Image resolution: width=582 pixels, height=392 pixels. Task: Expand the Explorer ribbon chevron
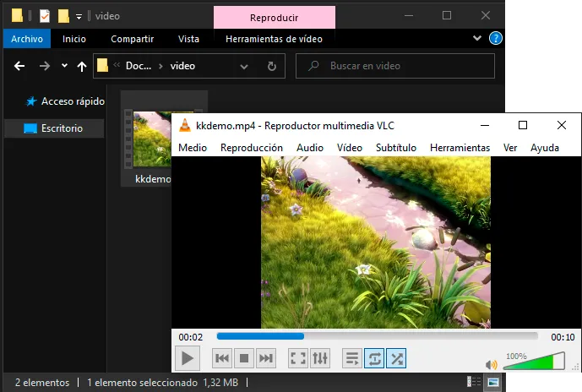[477, 38]
